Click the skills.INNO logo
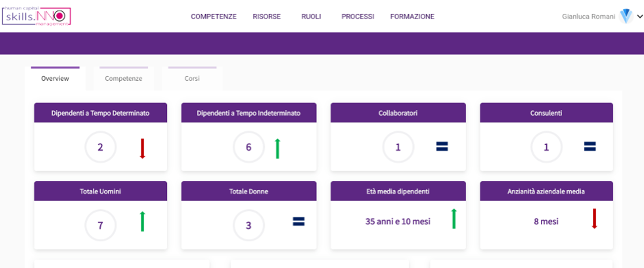The width and height of the screenshot is (644, 268). click(x=36, y=16)
